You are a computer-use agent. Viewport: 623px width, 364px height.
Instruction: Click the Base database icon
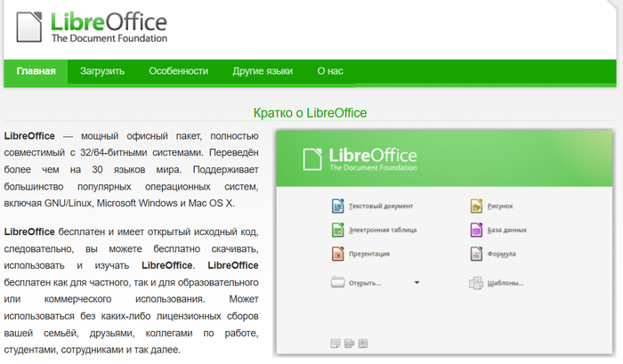[476, 230]
